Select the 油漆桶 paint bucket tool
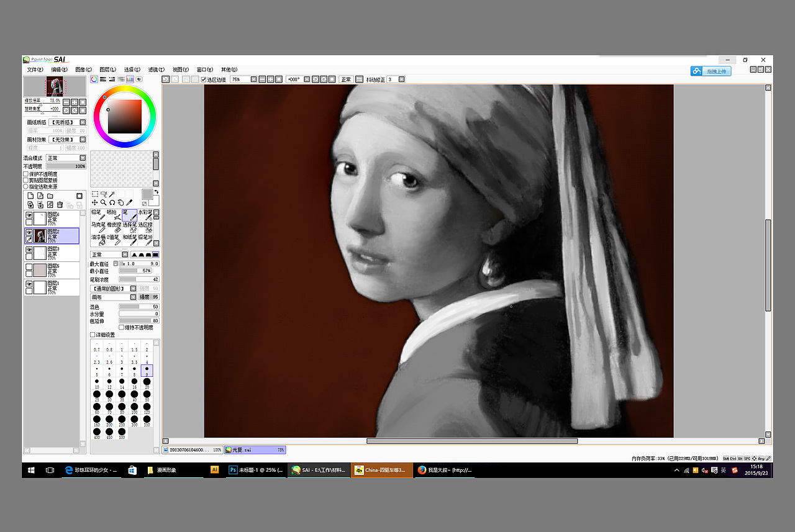Screen dimensions: 795x532 click(x=98, y=240)
